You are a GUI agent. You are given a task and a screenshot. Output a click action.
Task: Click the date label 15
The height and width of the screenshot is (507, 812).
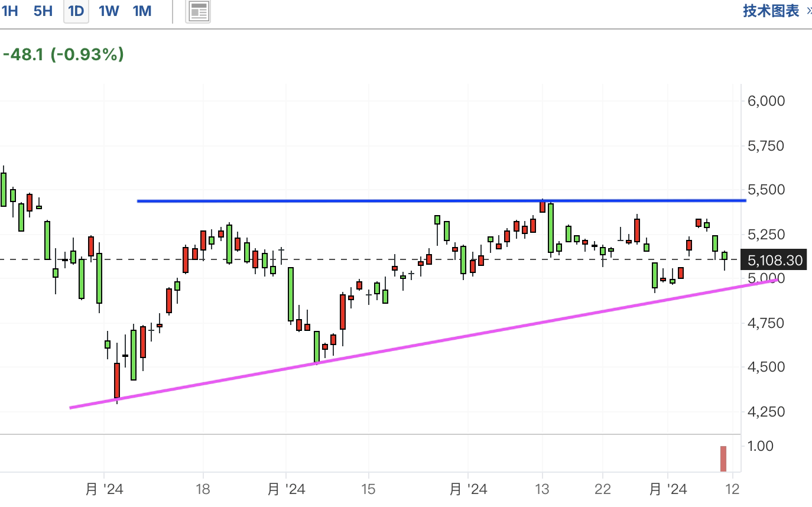point(368,489)
